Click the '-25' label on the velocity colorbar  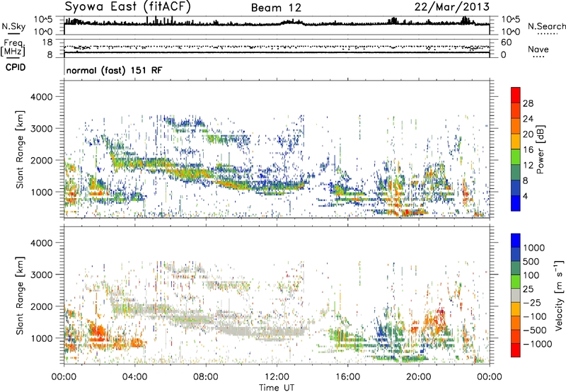(531, 303)
